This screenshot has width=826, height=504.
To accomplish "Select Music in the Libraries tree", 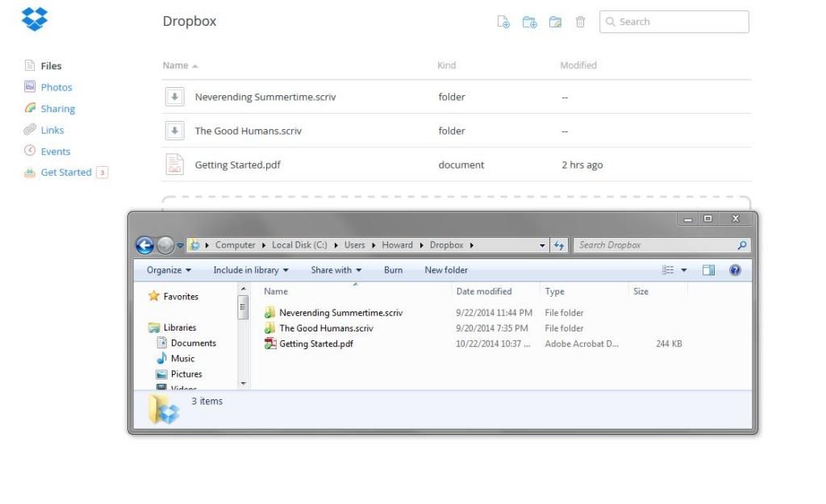I will click(182, 359).
